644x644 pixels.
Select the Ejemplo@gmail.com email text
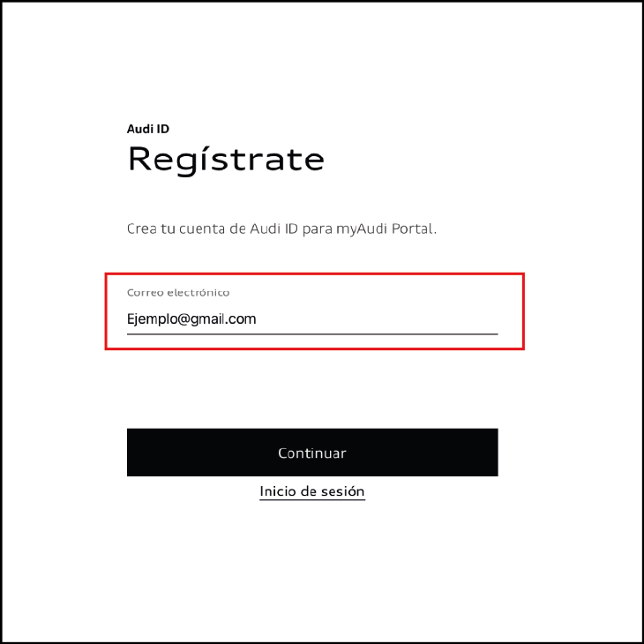(x=191, y=319)
